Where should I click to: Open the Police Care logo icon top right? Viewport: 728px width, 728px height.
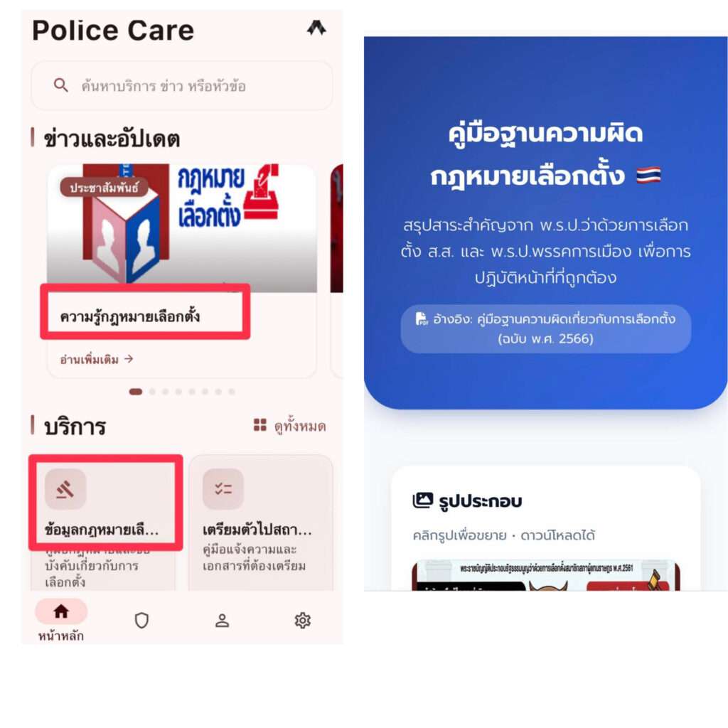[x=316, y=28]
